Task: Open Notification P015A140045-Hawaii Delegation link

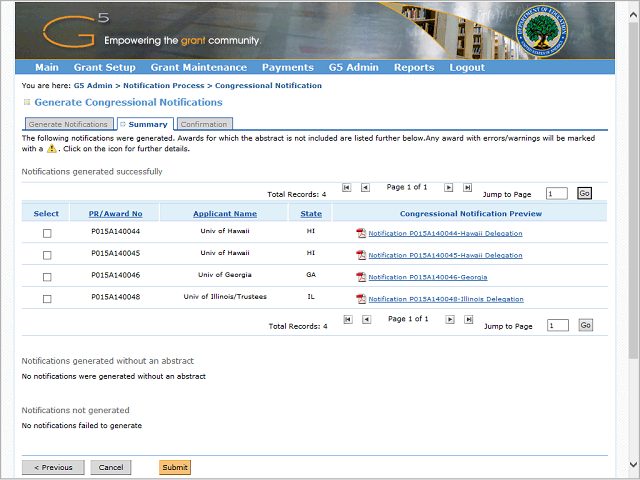Action: (x=445, y=256)
